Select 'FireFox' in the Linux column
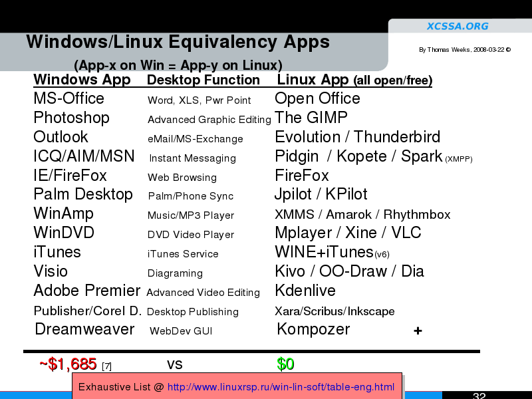Image resolution: width=532 pixels, height=399 pixels. 302,176
